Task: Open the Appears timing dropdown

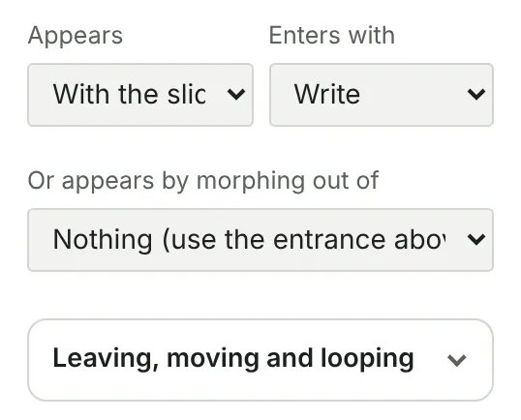Action: pos(140,95)
